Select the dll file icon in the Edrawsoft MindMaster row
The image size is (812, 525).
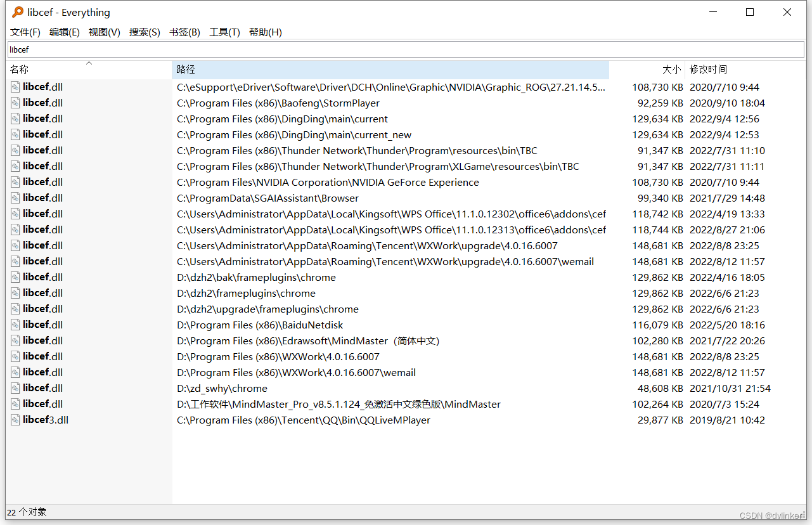click(x=15, y=340)
